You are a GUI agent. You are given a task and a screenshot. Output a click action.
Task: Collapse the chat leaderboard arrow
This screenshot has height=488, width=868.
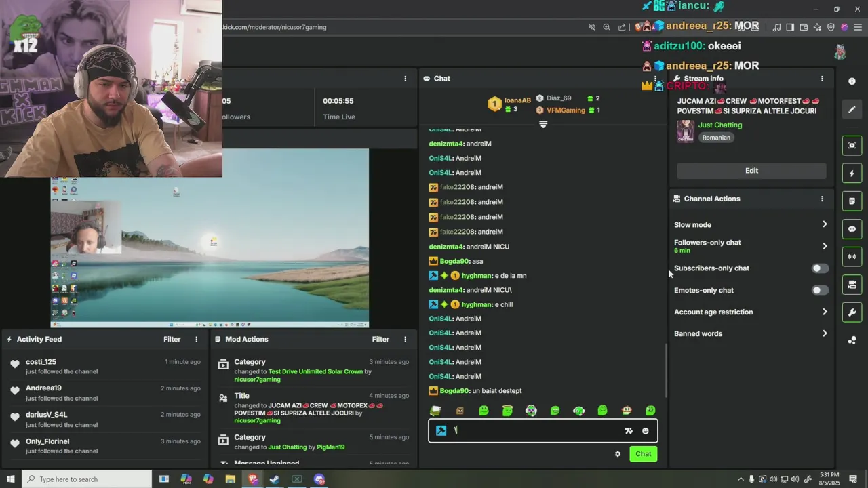542,125
